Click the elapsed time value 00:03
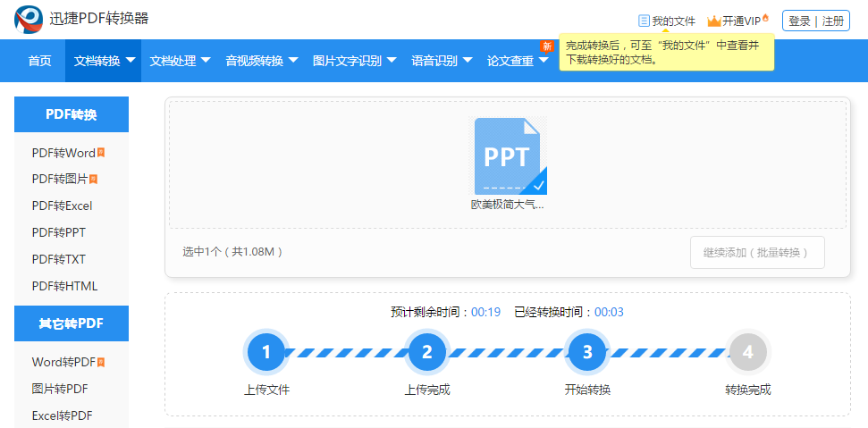Image resolution: width=868 pixels, height=428 pixels. [x=609, y=313]
